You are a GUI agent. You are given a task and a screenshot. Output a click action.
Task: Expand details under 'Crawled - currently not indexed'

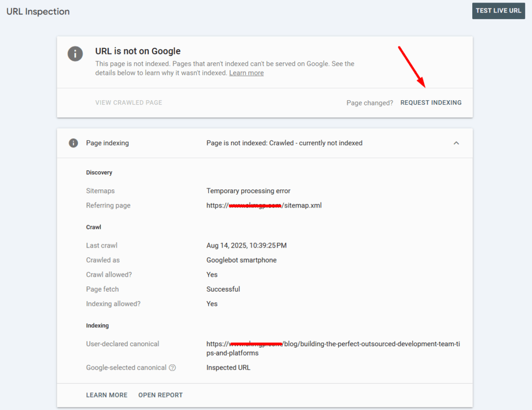[284, 143]
